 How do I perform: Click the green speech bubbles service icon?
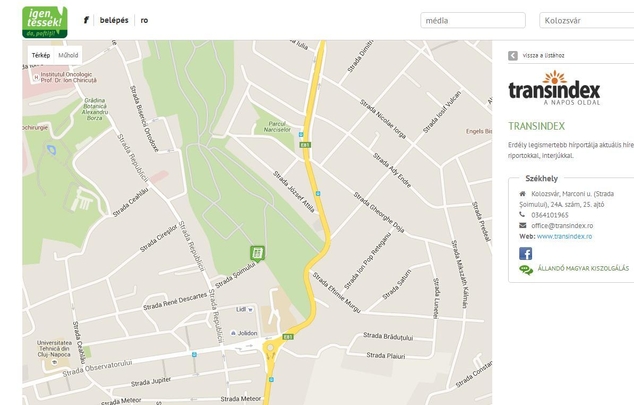click(525, 269)
